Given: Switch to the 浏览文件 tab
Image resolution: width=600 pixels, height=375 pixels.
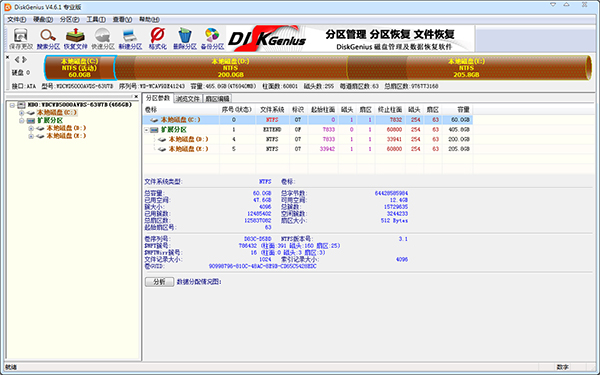Looking at the screenshot, I should click(x=188, y=99).
